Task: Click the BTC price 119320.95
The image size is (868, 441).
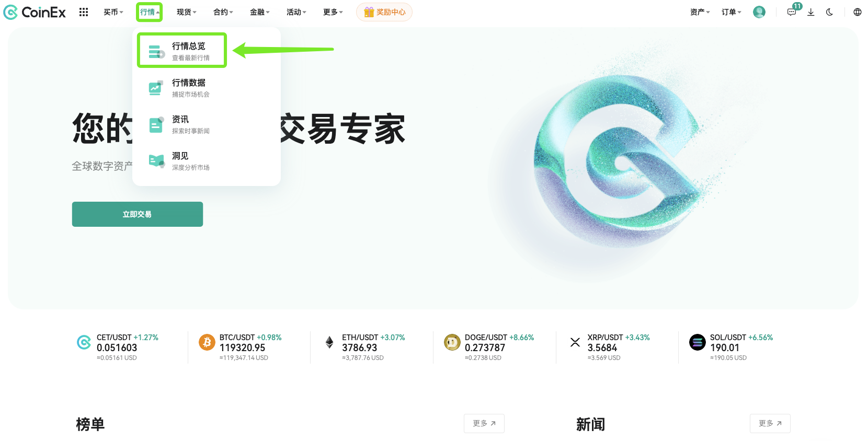Action: [x=242, y=348]
